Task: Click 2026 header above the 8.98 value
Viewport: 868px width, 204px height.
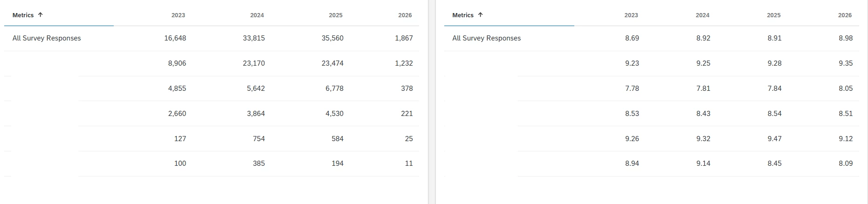Action: (x=845, y=15)
